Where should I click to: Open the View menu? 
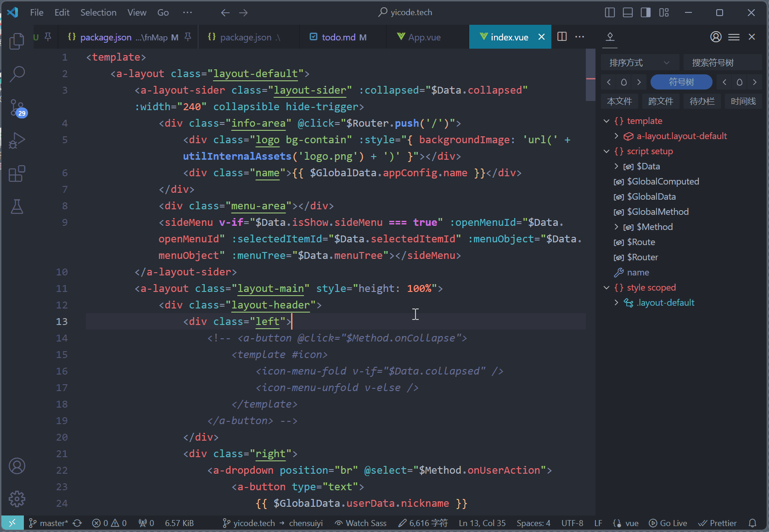coord(137,13)
